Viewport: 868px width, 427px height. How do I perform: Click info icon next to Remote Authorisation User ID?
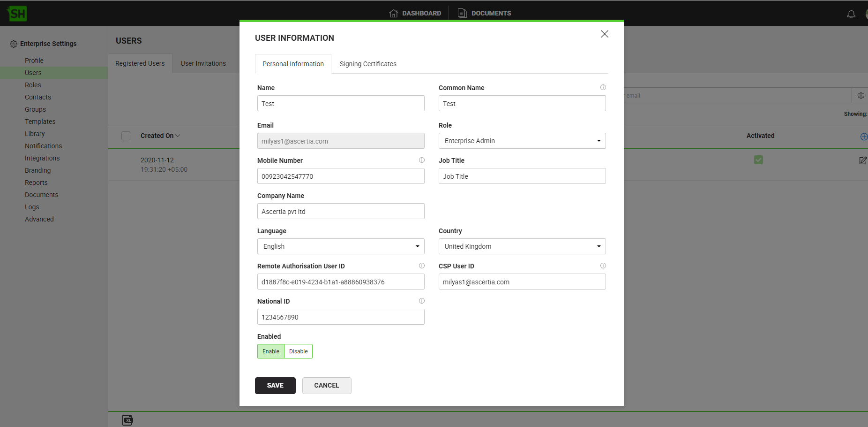(421, 266)
